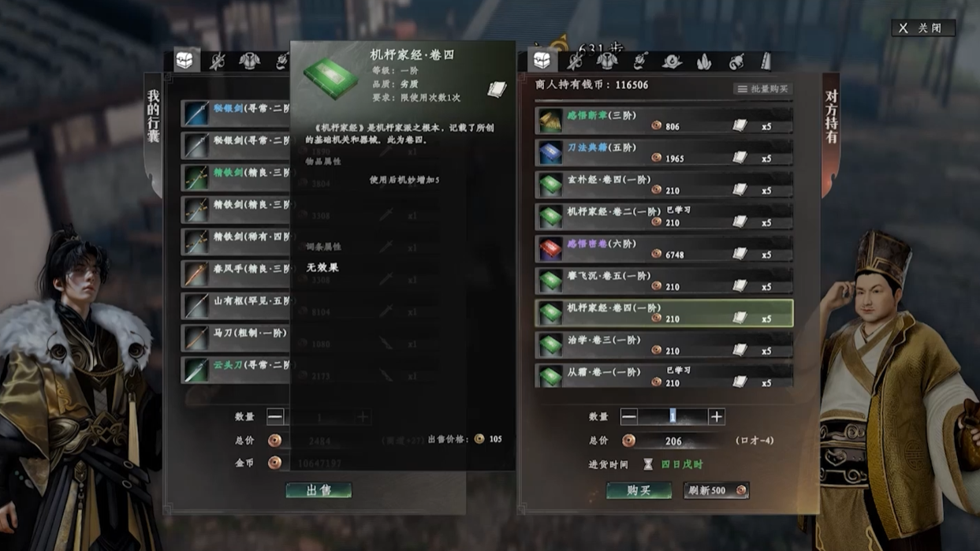Click 批量购买 bulk purchase toggle
Screen dimensions: 980x551
762,89
